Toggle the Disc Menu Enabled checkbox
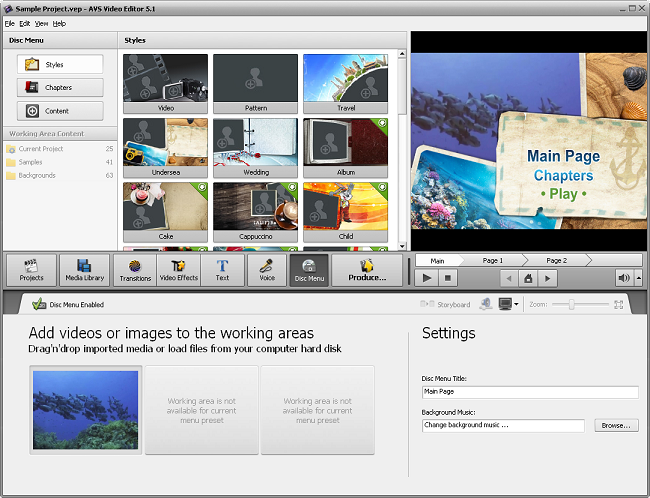This screenshot has height=498, width=650. pos(39,304)
